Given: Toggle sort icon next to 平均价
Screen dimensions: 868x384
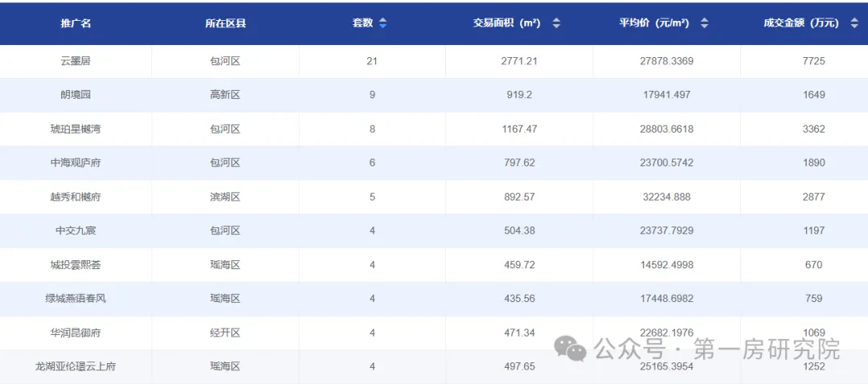Looking at the screenshot, I should tap(704, 23).
